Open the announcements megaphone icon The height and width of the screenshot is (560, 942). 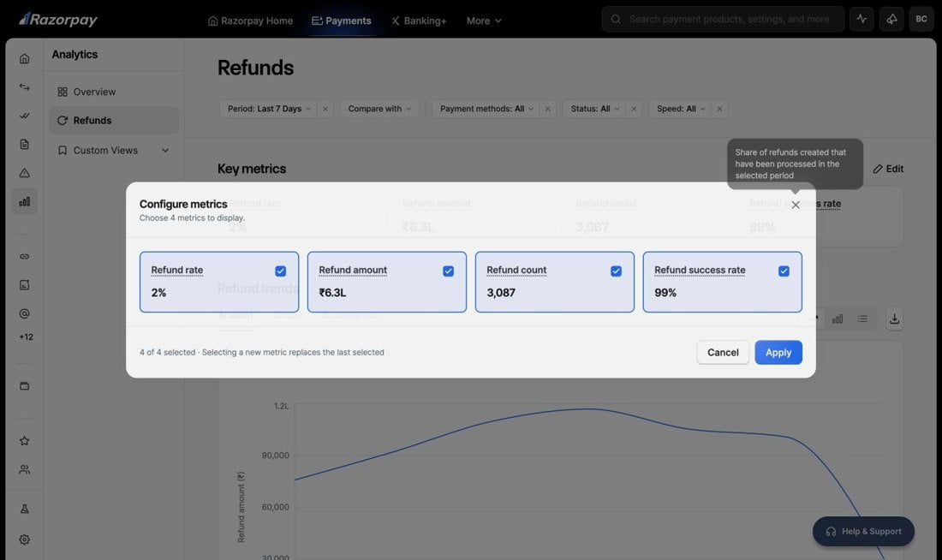891,19
